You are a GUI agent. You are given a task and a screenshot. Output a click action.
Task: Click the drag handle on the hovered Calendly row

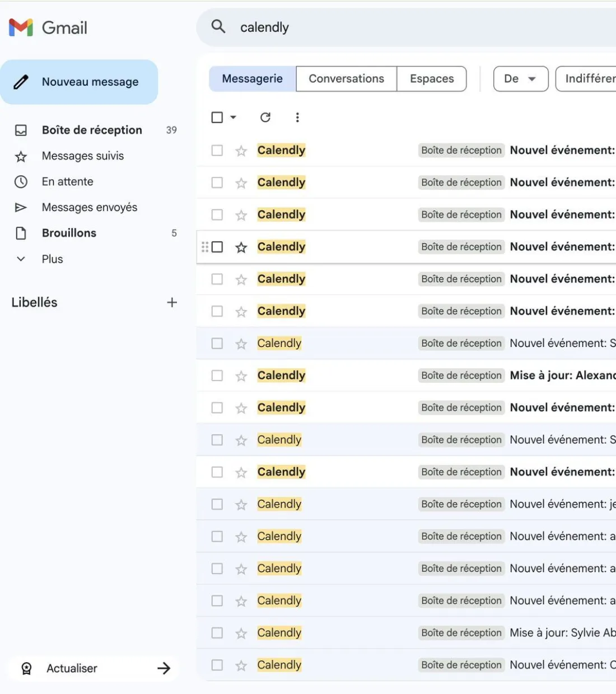204,247
